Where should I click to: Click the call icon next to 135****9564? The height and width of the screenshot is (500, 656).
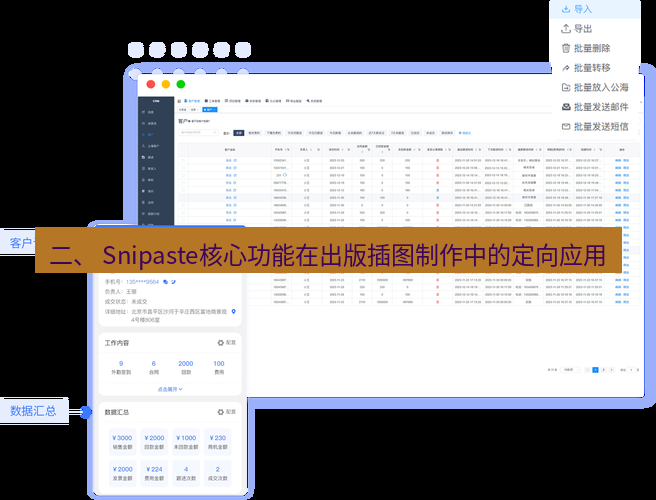click(x=174, y=282)
